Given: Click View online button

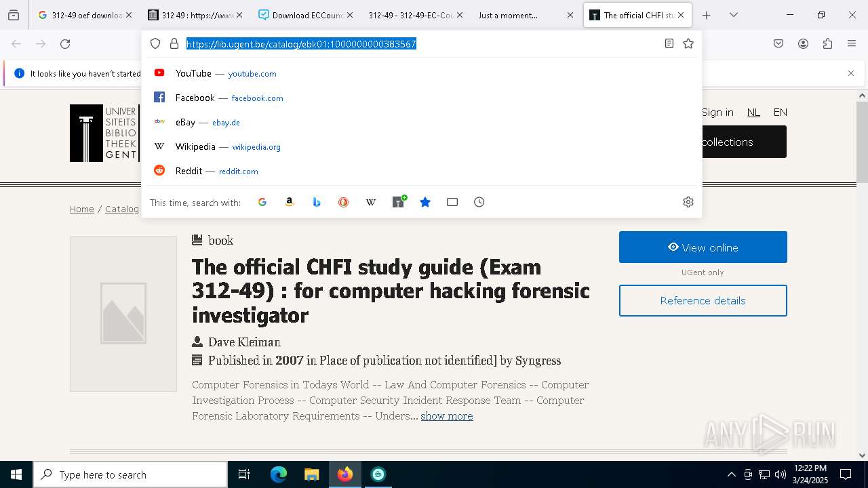Looking at the screenshot, I should [x=703, y=247].
